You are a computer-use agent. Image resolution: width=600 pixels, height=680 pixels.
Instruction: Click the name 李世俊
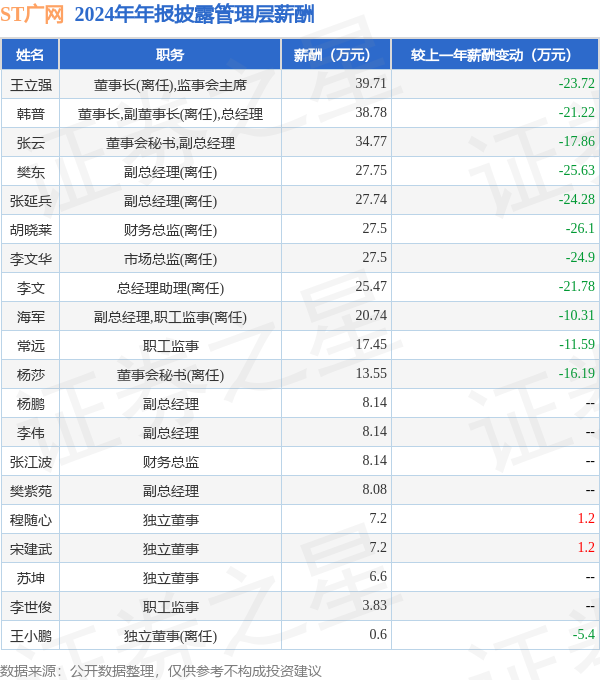tap(31, 607)
